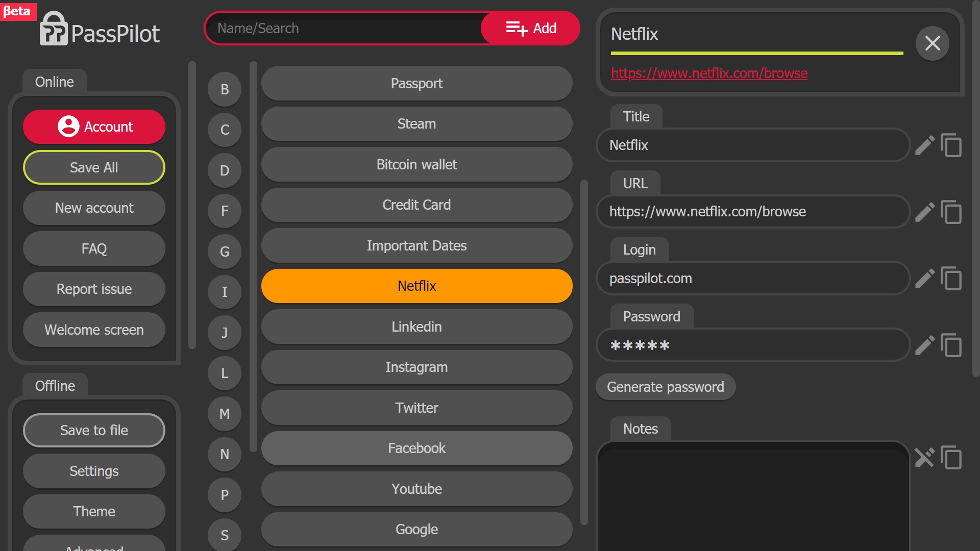Open the Bitcoin wallet entry
Screen dimensions: 980x551
tap(416, 164)
